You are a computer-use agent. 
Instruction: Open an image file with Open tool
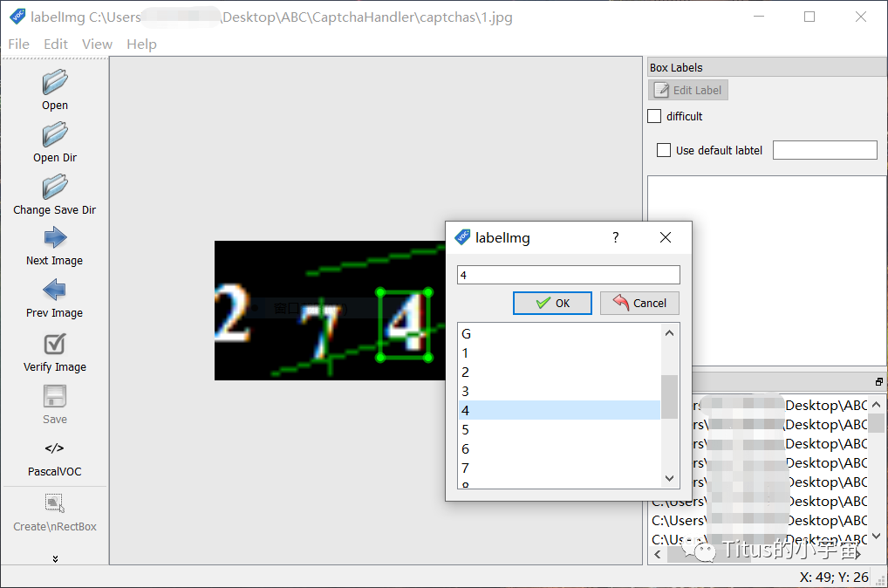[55, 90]
